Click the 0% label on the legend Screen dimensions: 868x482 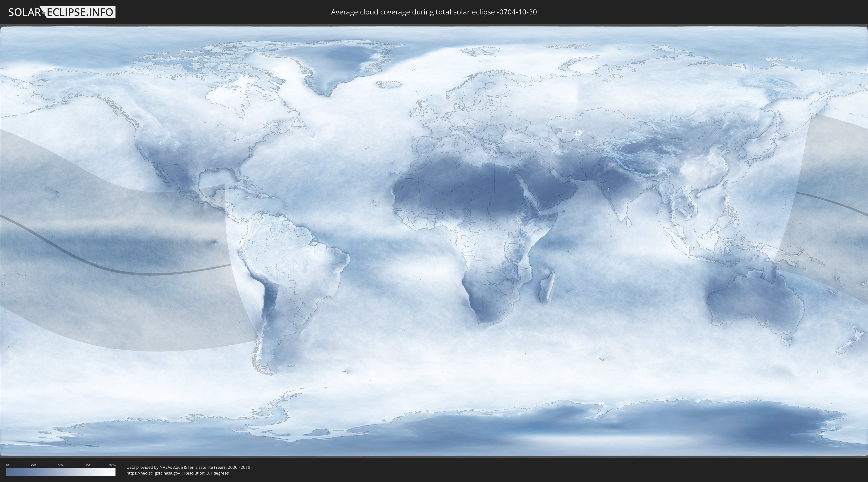click(8, 465)
